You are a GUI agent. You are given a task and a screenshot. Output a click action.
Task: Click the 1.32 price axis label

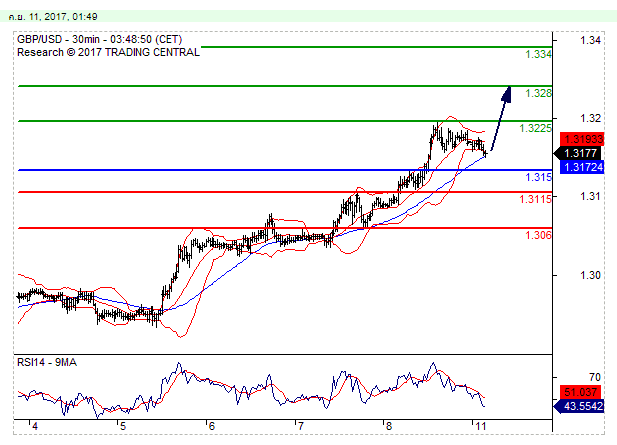point(590,118)
